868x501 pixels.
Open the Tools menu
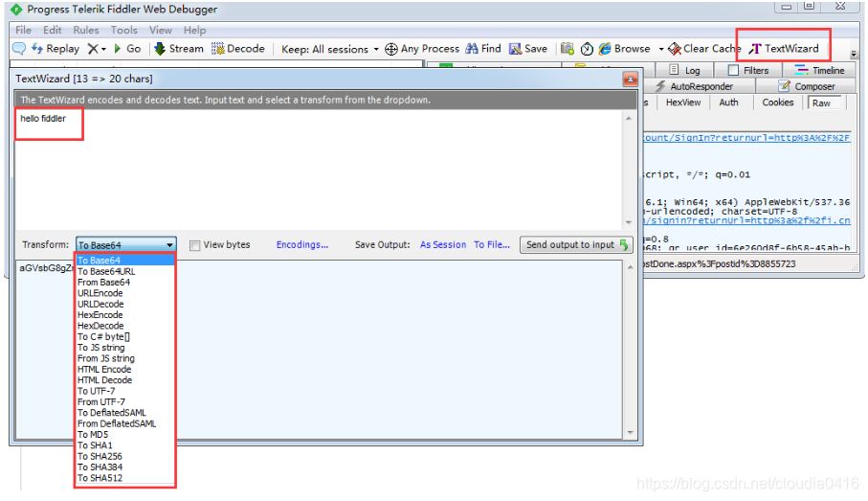pos(124,30)
